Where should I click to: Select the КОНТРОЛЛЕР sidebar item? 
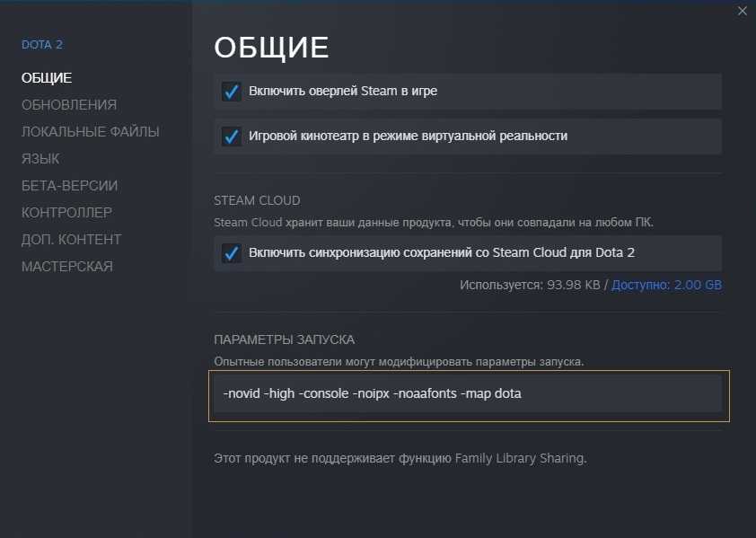(66, 213)
